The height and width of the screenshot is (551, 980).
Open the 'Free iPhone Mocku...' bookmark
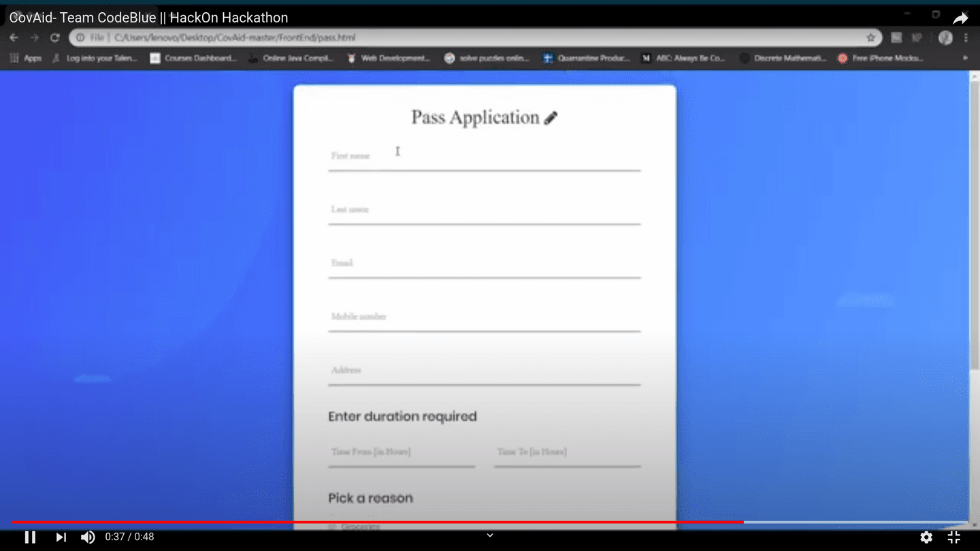click(x=880, y=59)
